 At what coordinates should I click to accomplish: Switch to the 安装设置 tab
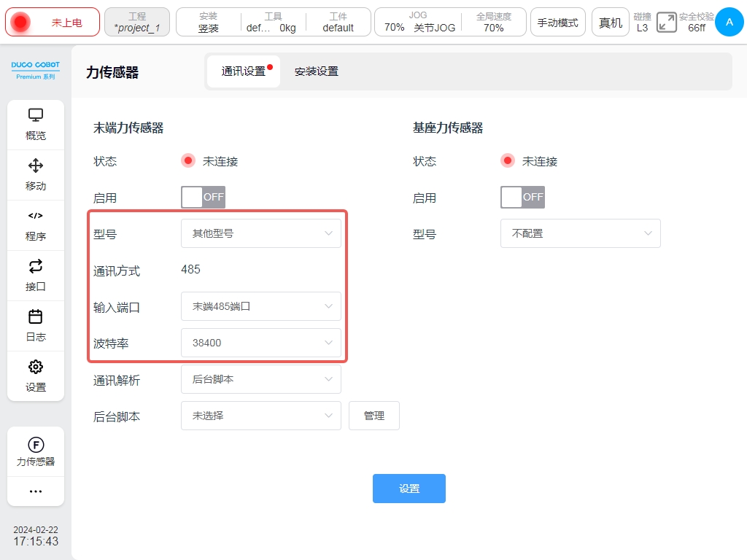[316, 71]
